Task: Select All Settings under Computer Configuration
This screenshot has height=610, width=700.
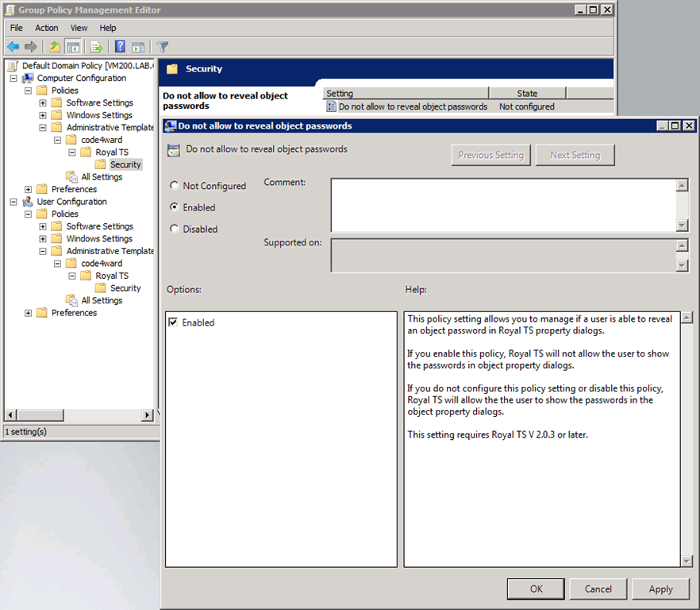Action: [101, 177]
